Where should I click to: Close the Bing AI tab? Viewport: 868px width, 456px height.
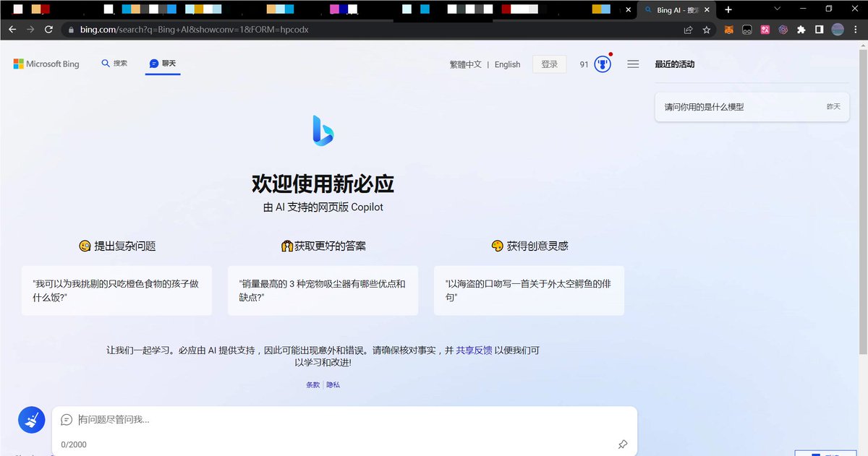click(x=707, y=10)
